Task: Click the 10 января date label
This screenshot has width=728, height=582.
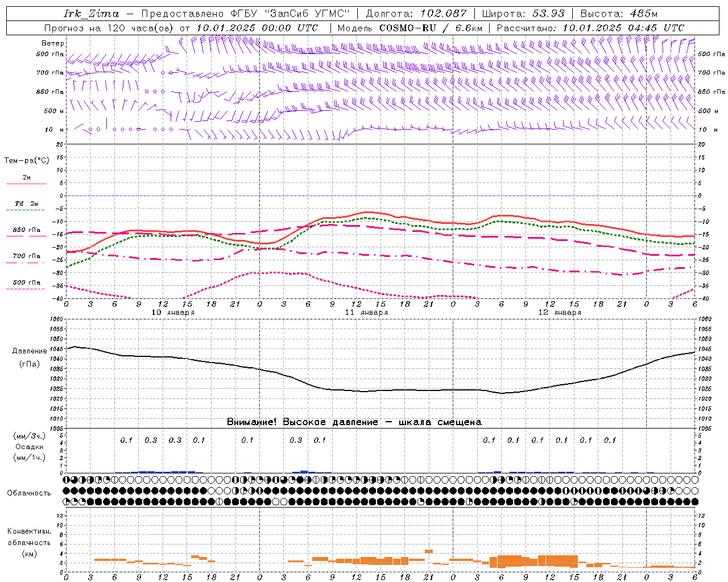Action: [x=173, y=313]
